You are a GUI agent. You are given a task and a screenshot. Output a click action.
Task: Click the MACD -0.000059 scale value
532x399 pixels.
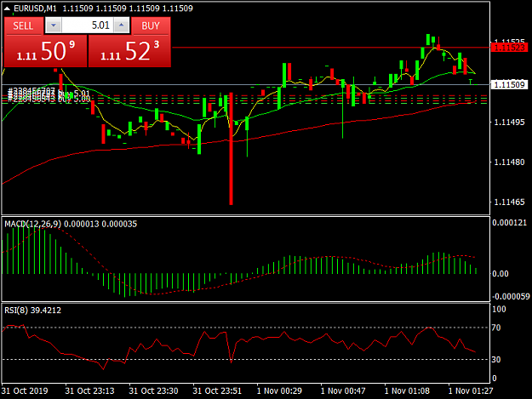tap(511, 297)
